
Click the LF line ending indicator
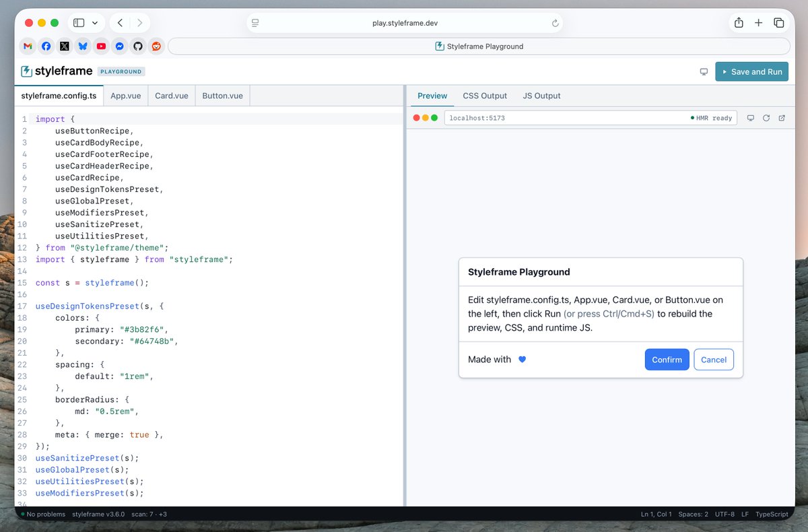click(745, 514)
